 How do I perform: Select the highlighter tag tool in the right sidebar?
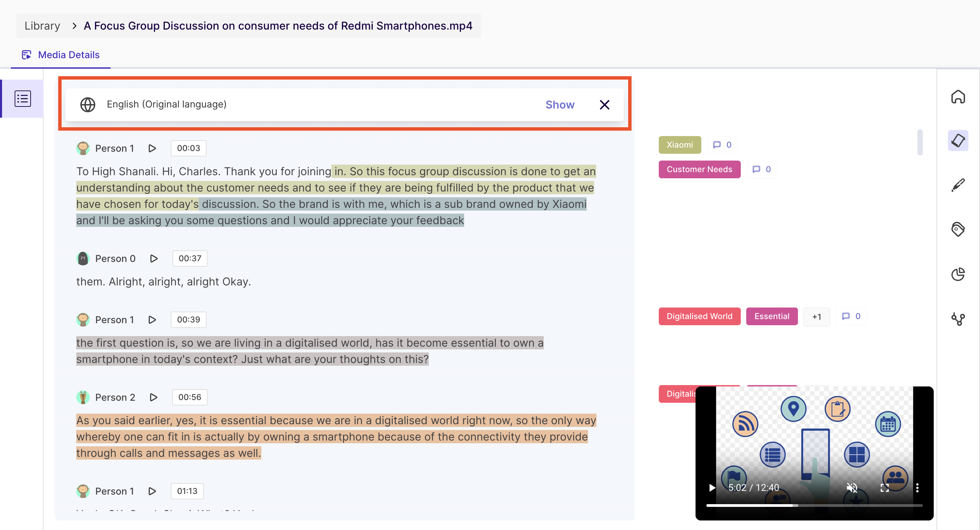coord(958,141)
